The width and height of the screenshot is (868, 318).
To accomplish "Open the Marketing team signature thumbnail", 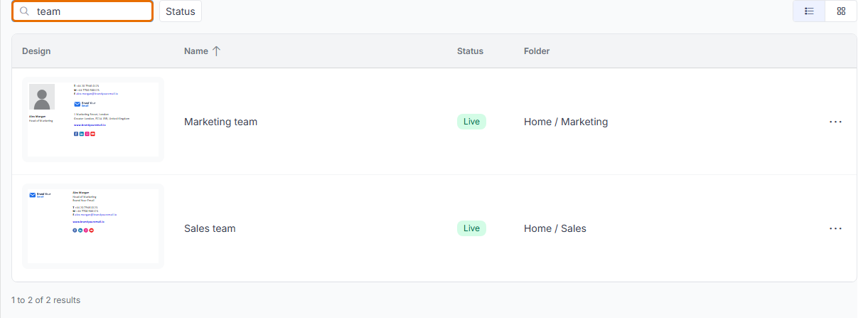I will tap(93, 120).
